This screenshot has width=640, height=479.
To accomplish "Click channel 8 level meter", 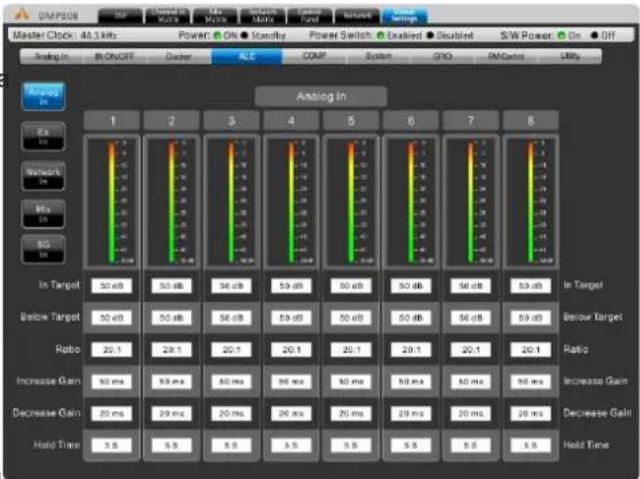I will click(x=531, y=202).
